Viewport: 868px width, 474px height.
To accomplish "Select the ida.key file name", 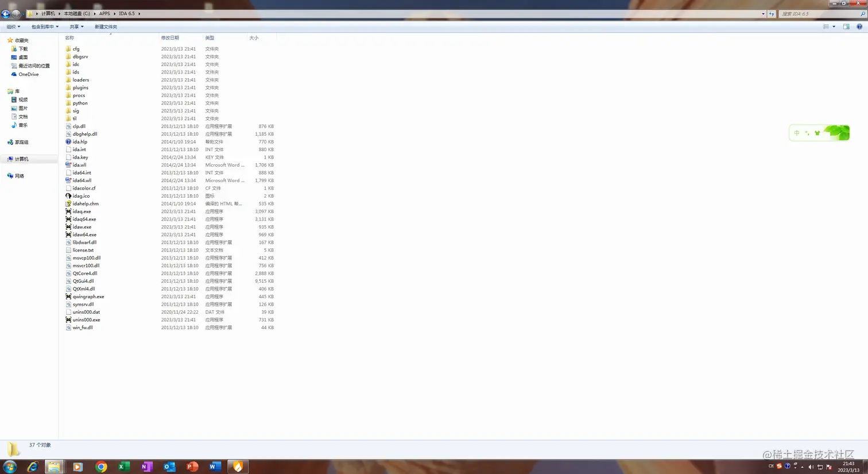I will point(80,157).
